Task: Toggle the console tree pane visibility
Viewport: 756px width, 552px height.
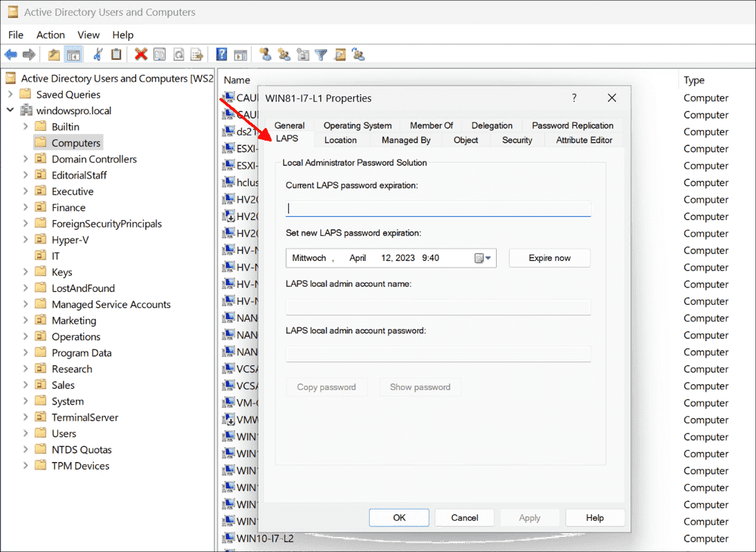Action: tap(73, 54)
